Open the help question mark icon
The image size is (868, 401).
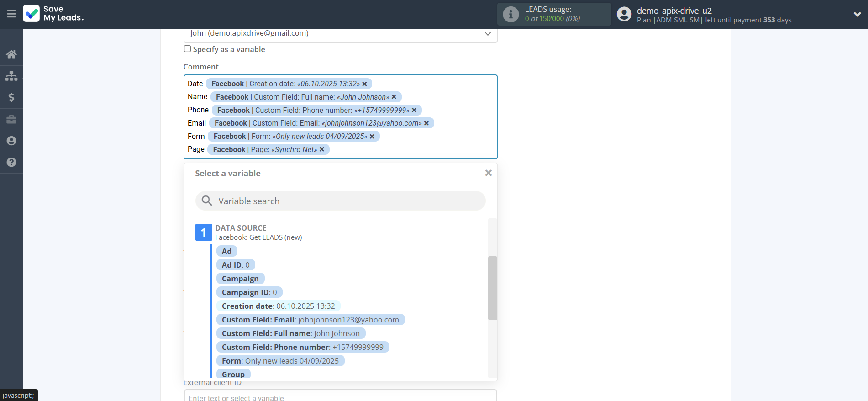click(11, 162)
